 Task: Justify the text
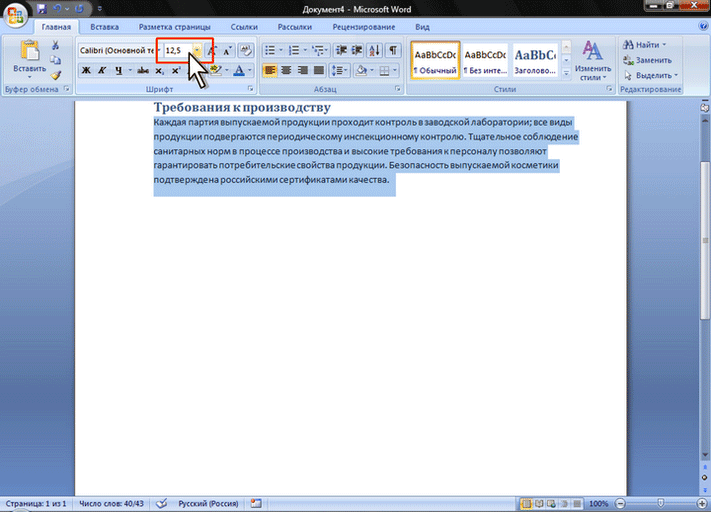point(319,70)
